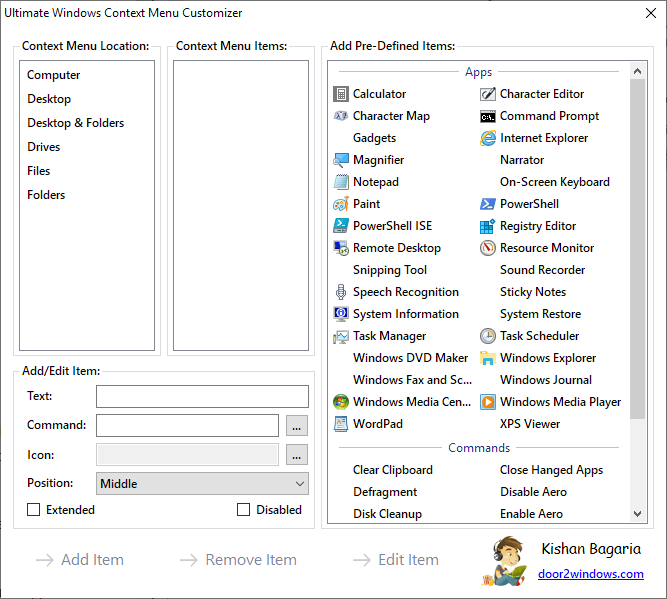667x599 pixels.
Task: Add Sound Recorder item
Action: 542,270
